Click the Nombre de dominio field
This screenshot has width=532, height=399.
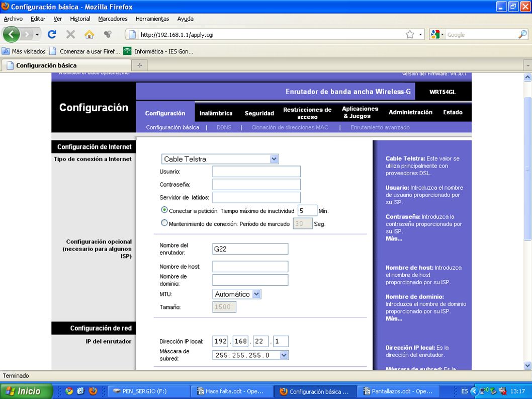click(x=250, y=280)
